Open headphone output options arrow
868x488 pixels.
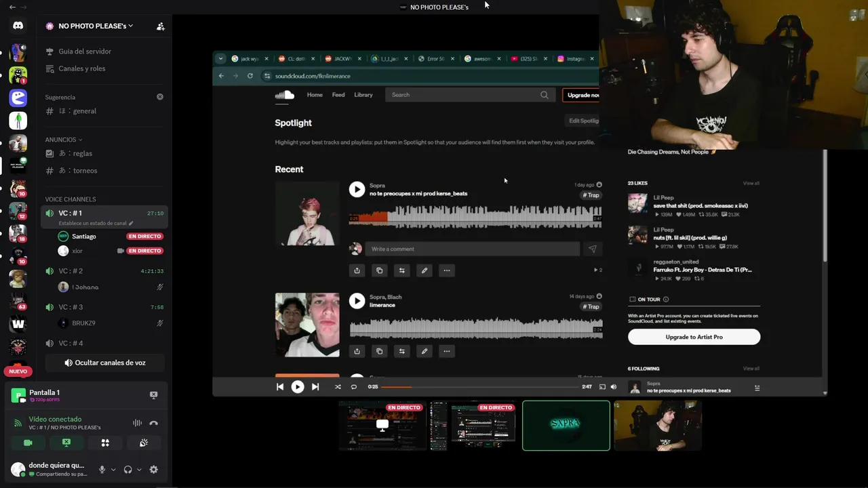pos(139,469)
